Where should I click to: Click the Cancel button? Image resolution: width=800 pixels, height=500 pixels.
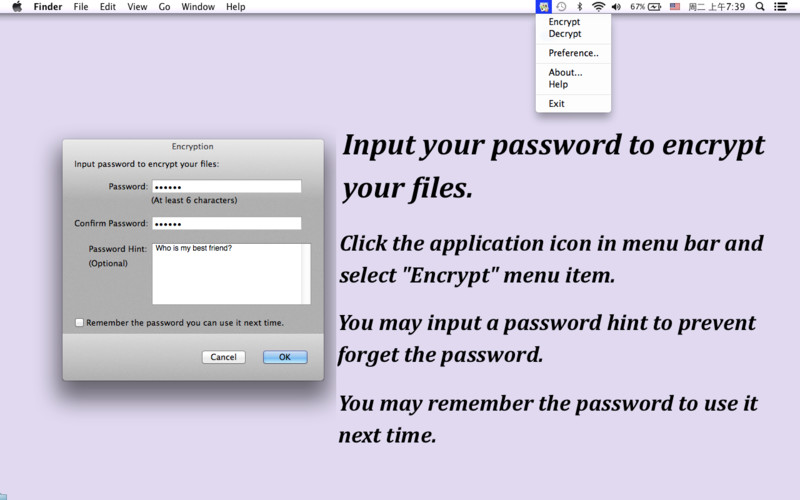click(x=223, y=357)
